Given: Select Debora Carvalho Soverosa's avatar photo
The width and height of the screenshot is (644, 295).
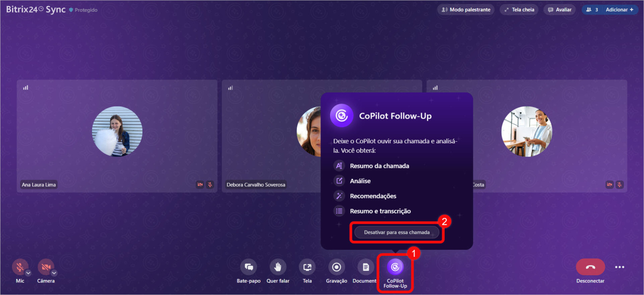Looking at the screenshot, I should click(309, 131).
